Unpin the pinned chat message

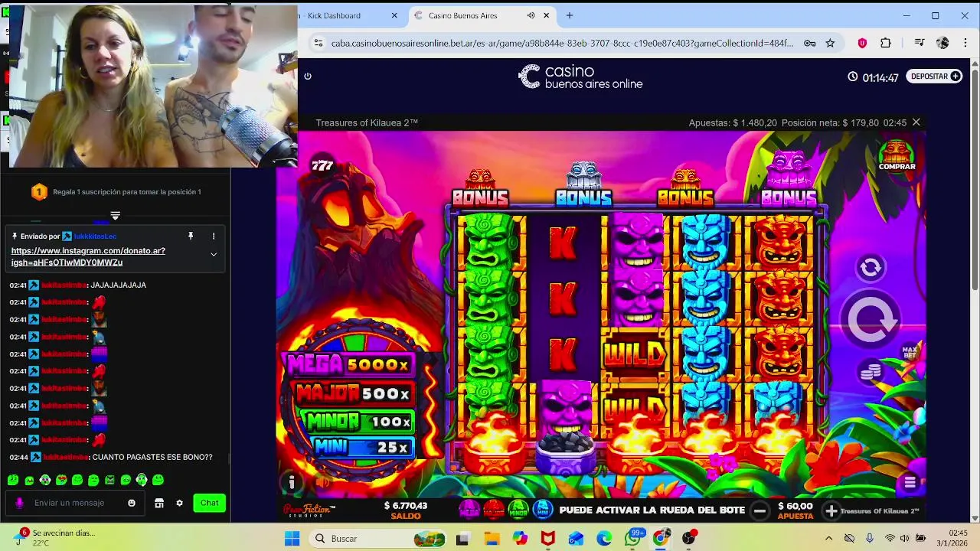191,236
